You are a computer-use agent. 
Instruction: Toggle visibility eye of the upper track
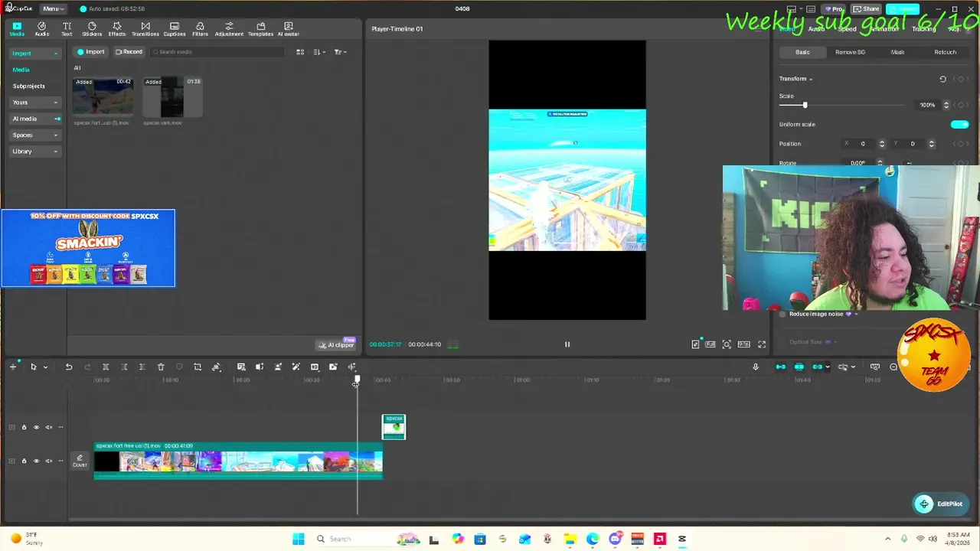pyautogui.click(x=36, y=427)
